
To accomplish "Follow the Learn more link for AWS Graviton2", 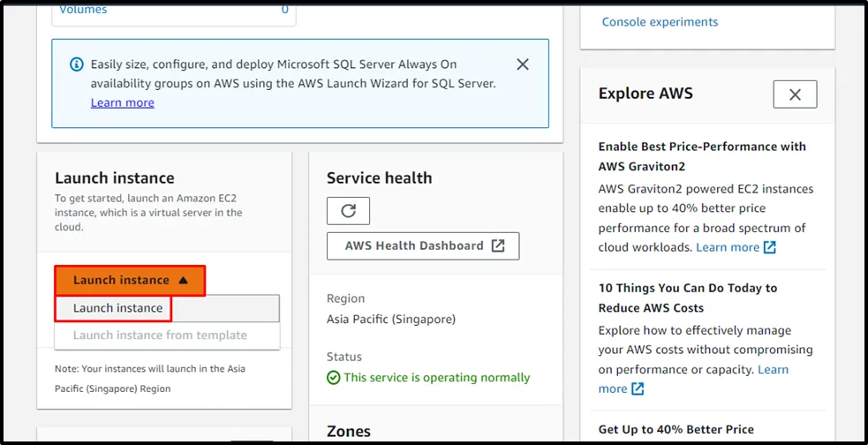I will tap(727, 247).
